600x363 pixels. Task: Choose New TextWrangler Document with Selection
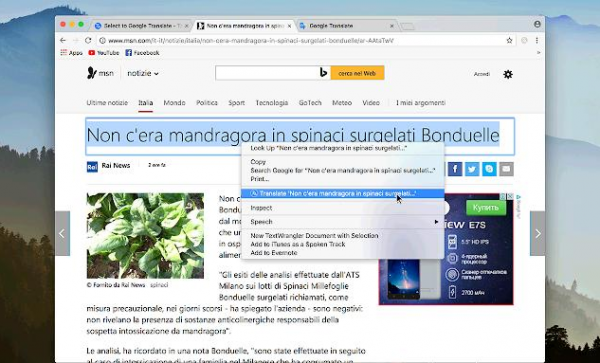[x=342, y=236]
